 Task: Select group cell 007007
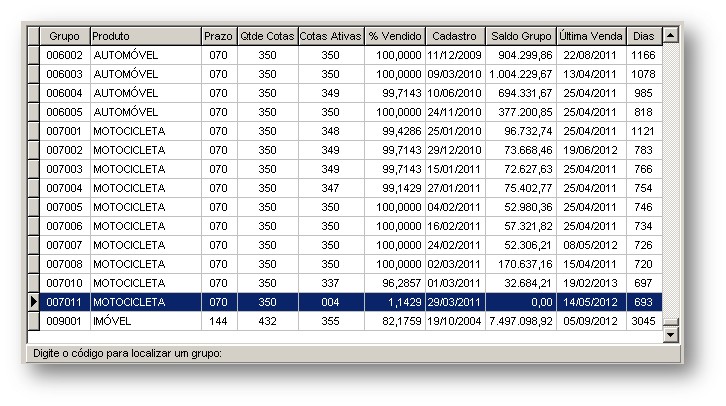[x=64, y=245]
